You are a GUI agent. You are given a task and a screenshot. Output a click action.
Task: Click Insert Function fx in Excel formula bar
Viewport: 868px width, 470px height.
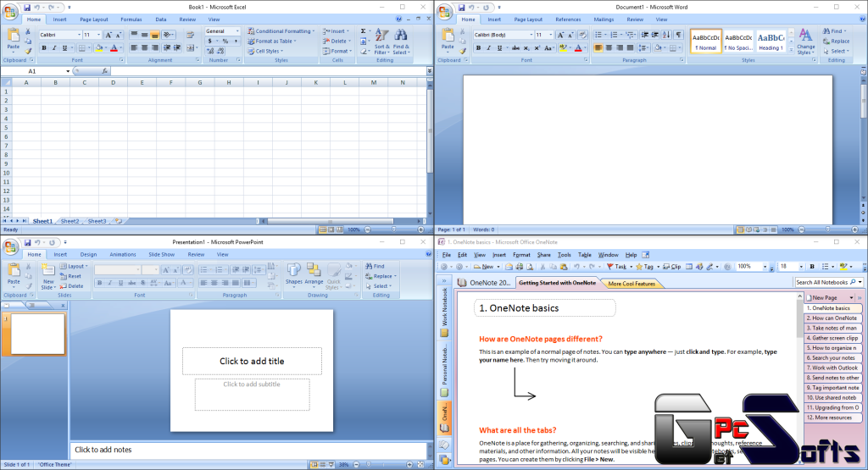[x=104, y=71]
